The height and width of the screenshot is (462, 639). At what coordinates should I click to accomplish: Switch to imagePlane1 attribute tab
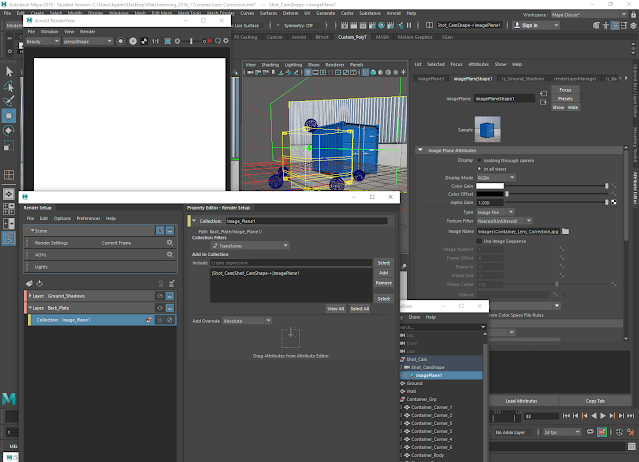pos(431,79)
